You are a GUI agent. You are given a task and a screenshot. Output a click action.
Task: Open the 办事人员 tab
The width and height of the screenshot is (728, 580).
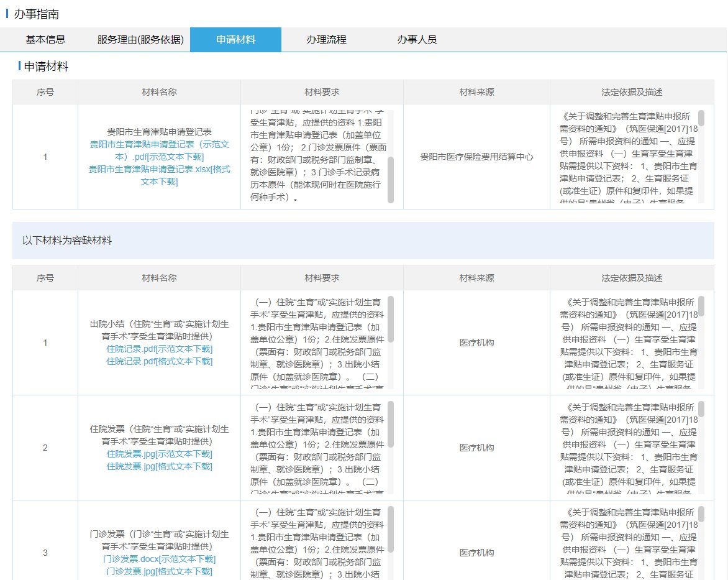(x=417, y=40)
